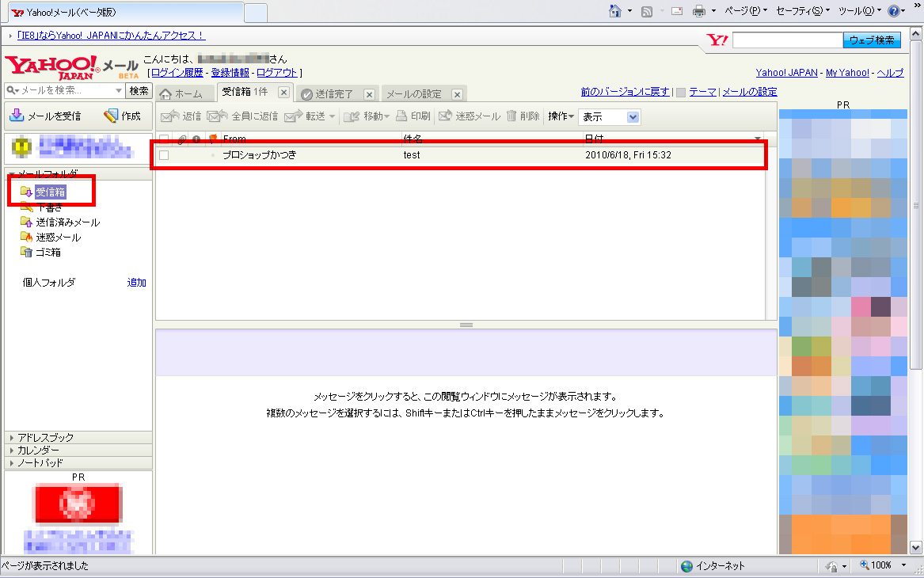
Task: Select the 受信箱 inbox folder
Action: (x=50, y=192)
